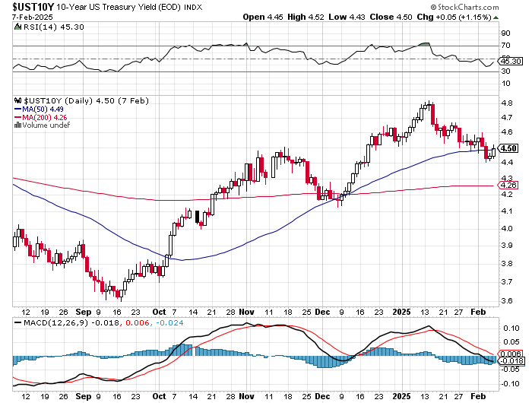Click the 4.6 label on price axis
The height and width of the screenshot is (403, 532).
click(507, 132)
